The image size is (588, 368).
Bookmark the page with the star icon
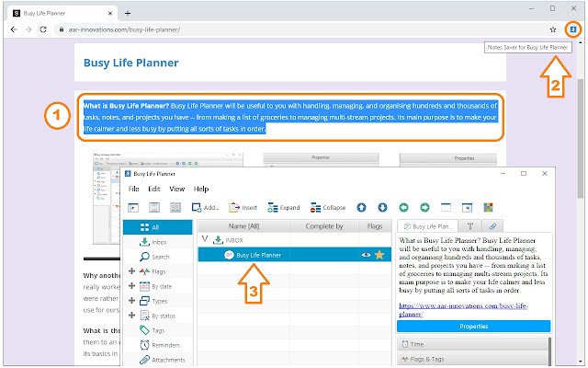[553, 29]
